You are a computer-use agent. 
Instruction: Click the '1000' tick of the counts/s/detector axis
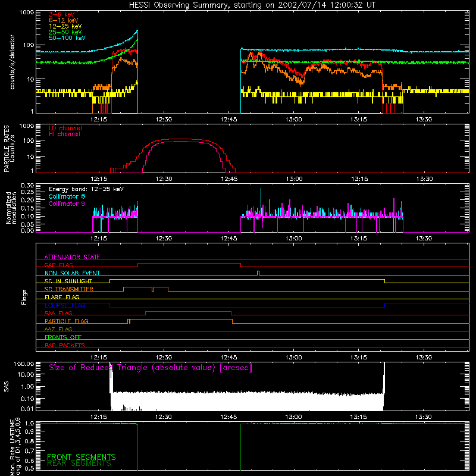[x=26, y=12]
